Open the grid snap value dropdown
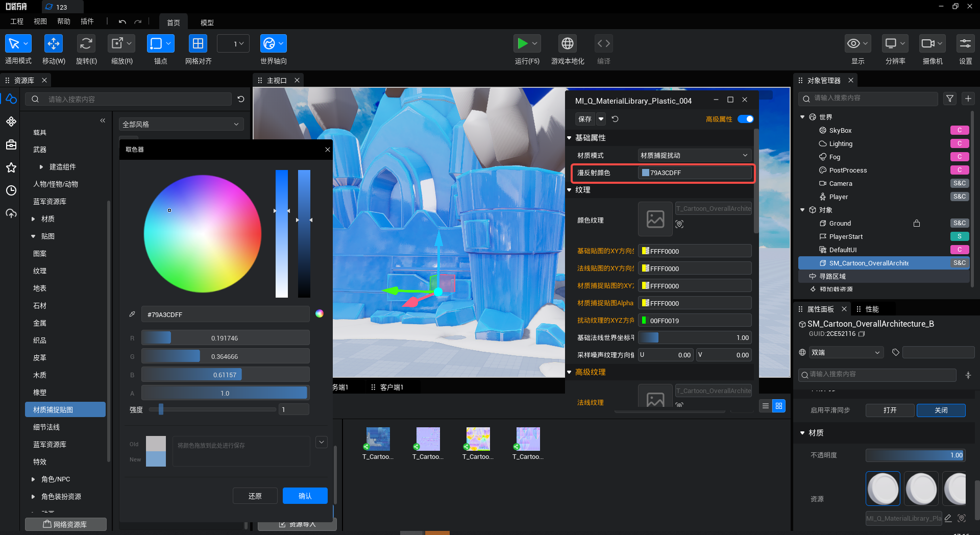Screen dimensions: 980x535 (233, 44)
